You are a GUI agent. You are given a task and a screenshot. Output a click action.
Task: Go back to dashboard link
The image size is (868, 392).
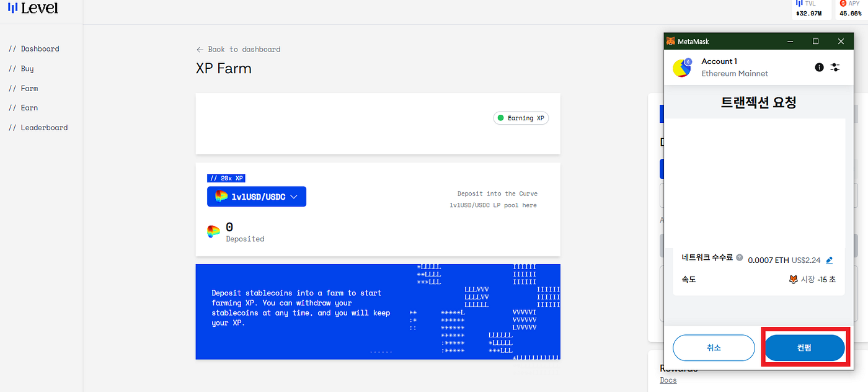238,49
